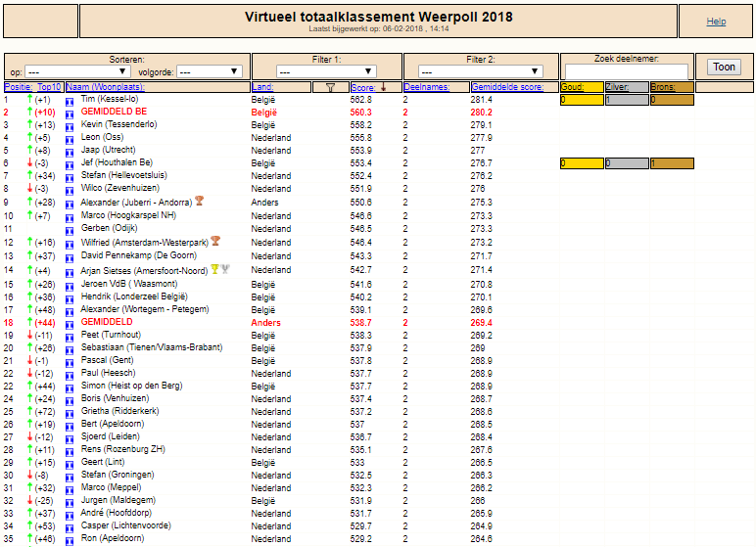Click the blue icon beside GEMIDDELD BE row
Image resolution: width=756 pixels, height=547 pixels.
(x=70, y=114)
